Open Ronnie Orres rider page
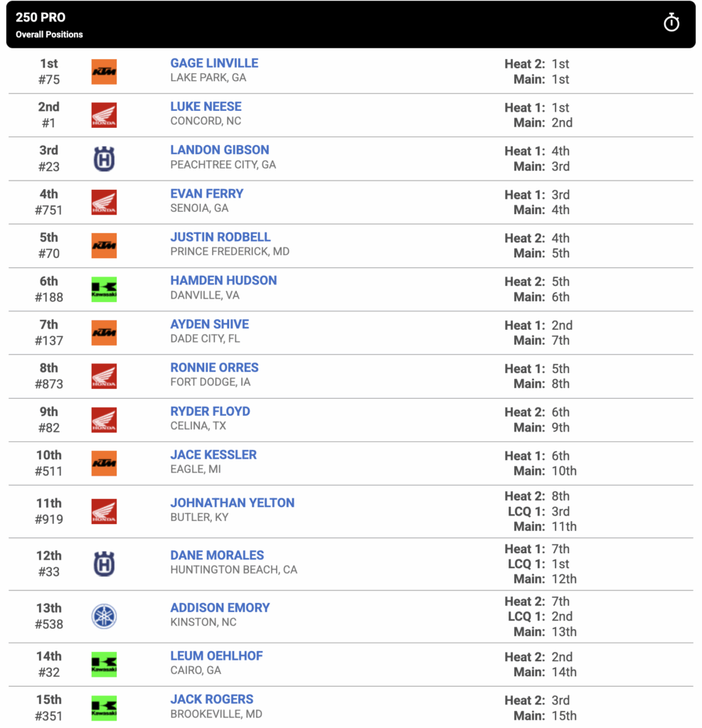Viewport: 702px width, 728px height. coord(214,368)
